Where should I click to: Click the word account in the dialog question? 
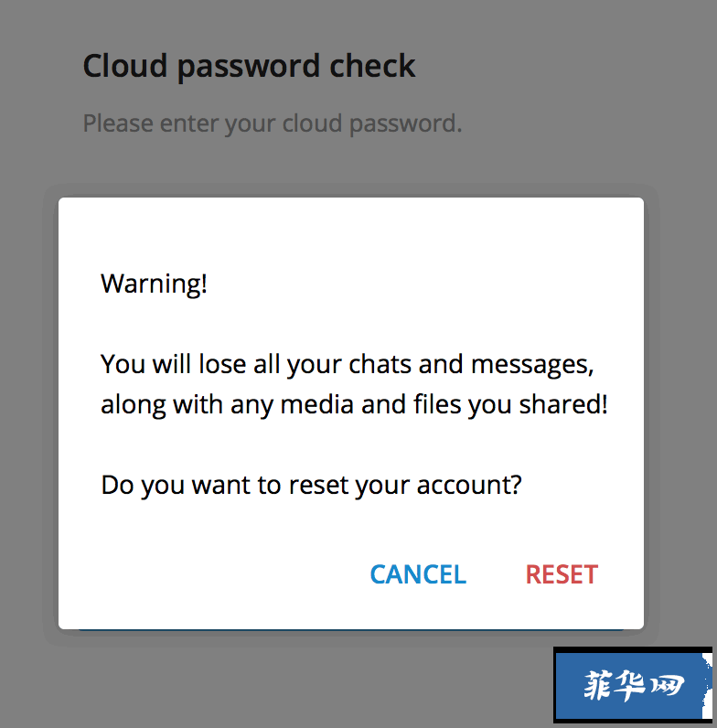point(469,486)
